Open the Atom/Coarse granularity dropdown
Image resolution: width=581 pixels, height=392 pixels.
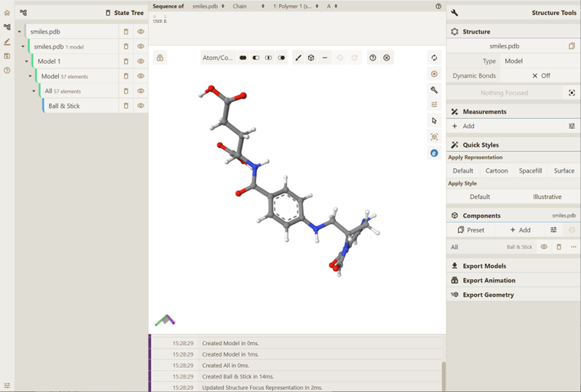[217, 58]
